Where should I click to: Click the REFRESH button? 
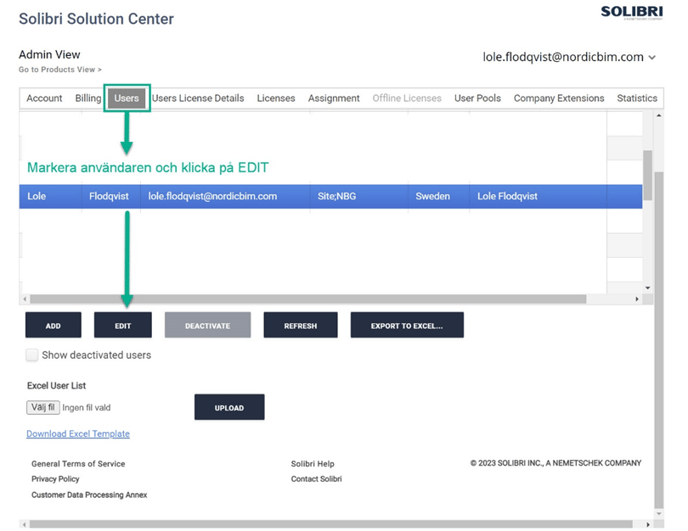point(300,326)
